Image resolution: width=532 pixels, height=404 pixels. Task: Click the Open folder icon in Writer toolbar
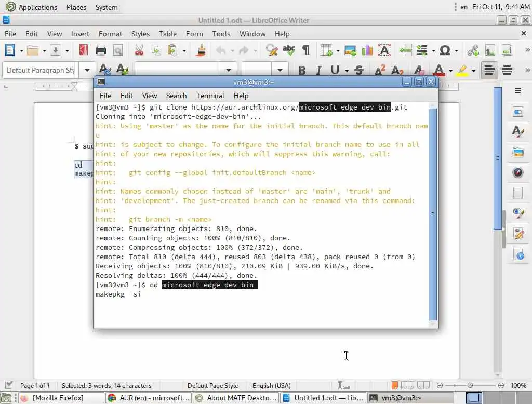tap(33, 50)
